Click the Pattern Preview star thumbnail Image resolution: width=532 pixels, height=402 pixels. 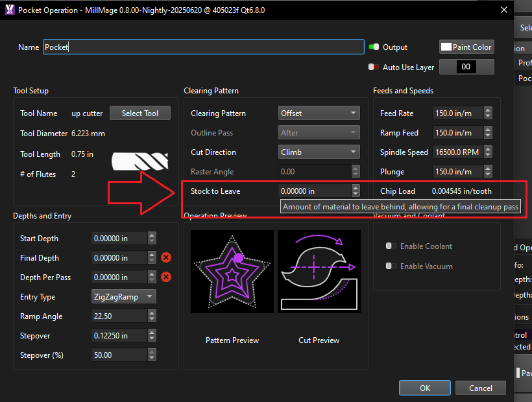pos(232,272)
